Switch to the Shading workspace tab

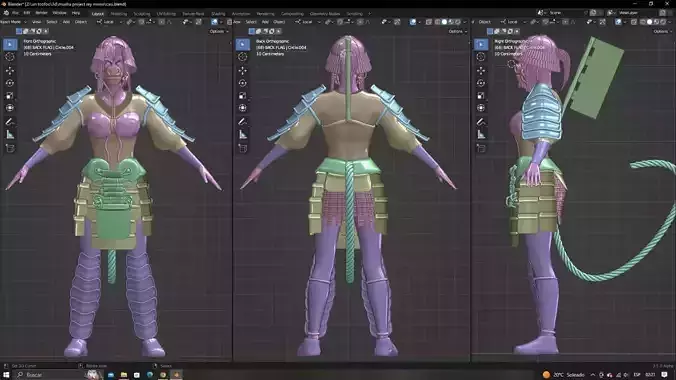tap(218, 14)
